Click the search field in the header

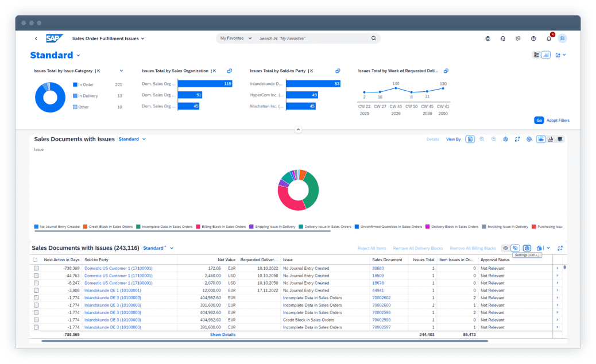pos(313,38)
